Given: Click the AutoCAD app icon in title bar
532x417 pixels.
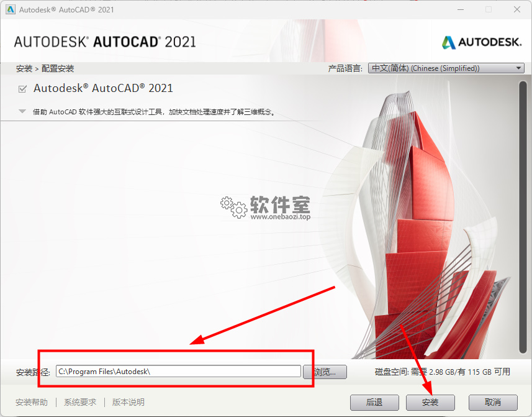Looking at the screenshot, I should pyautogui.click(x=11, y=9).
